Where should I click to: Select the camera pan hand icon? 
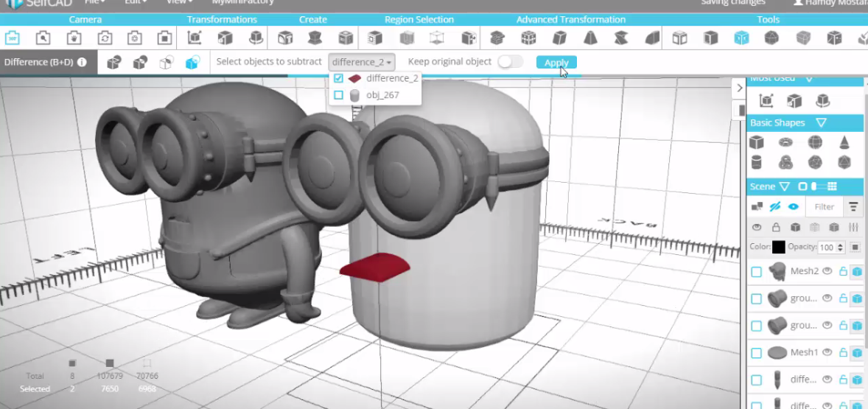pyautogui.click(x=73, y=38)
